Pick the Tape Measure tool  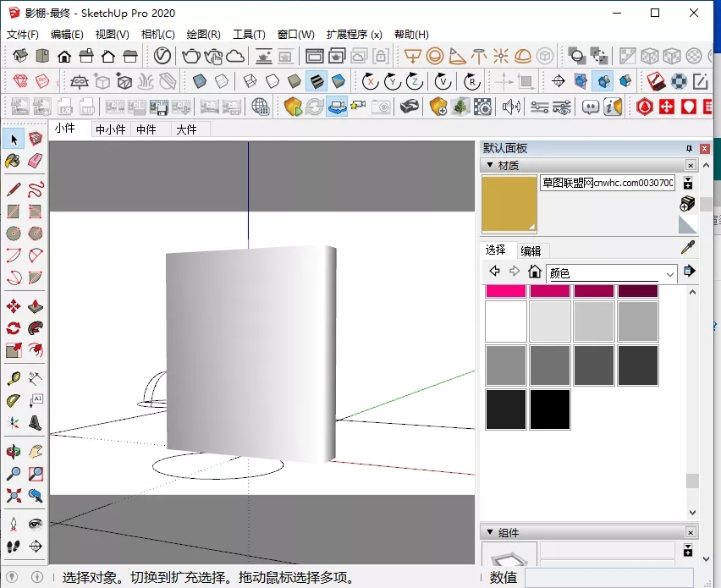tap(14, 378)
